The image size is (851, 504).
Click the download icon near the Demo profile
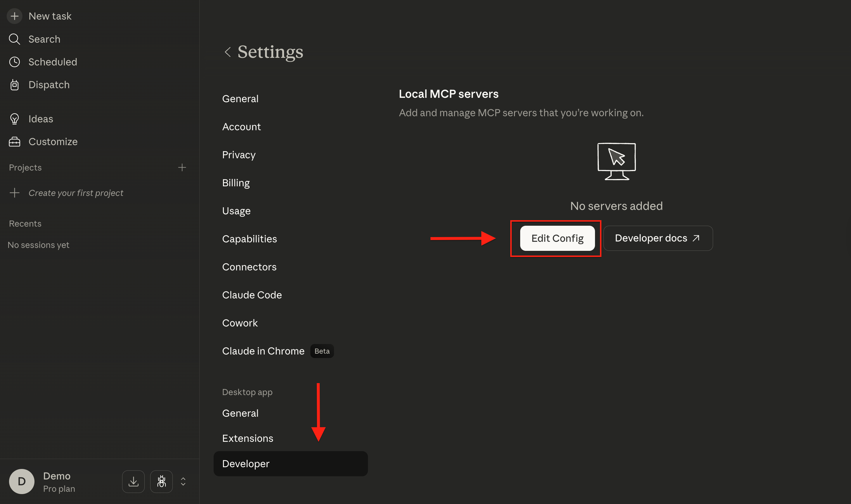(133, 481)
